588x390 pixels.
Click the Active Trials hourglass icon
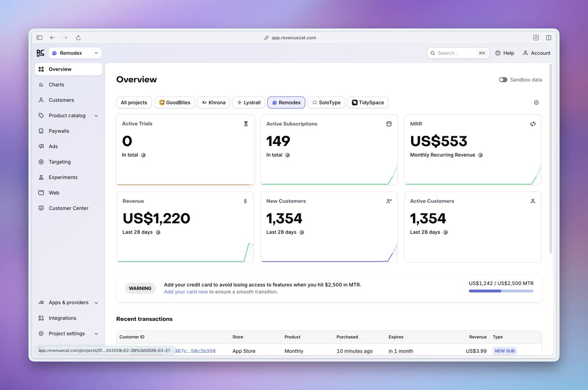pos(246,123)
